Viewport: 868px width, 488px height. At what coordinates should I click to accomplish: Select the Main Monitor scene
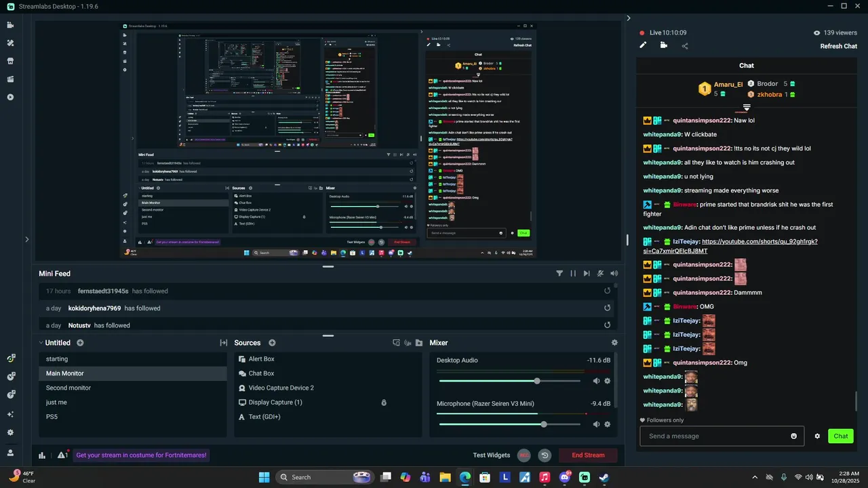pos(132,373)
